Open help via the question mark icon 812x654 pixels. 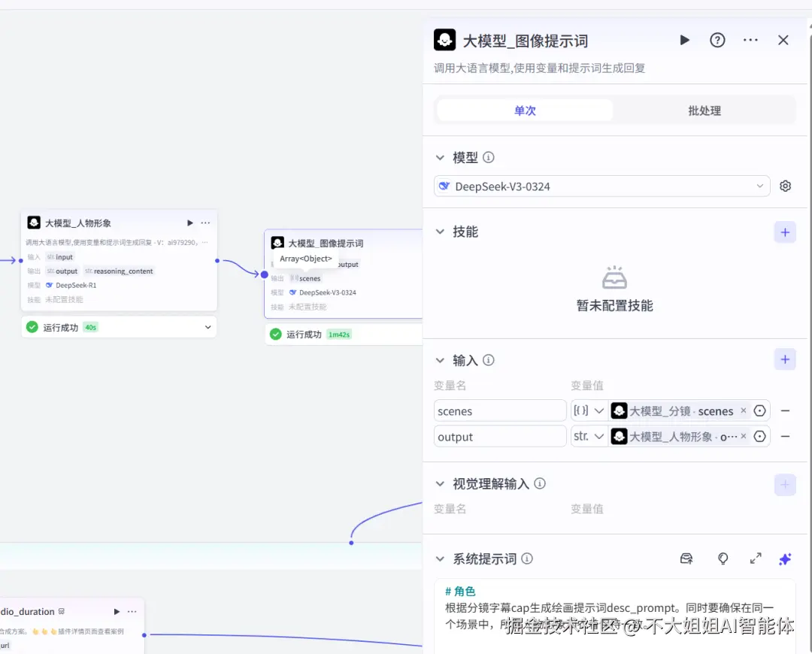(717, 40)
